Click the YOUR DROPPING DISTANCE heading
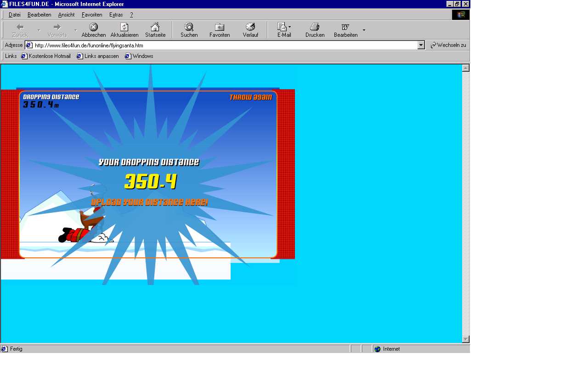 pyautogui.click(x=149, y=162)
